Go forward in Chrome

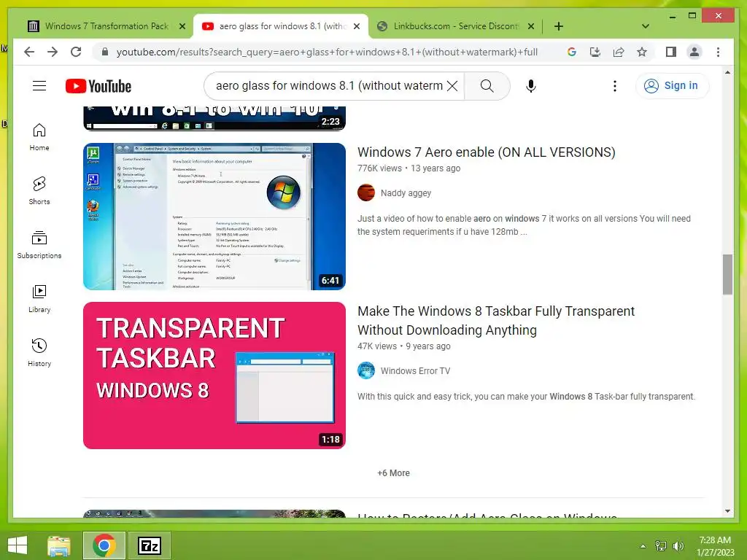(53, 52)
